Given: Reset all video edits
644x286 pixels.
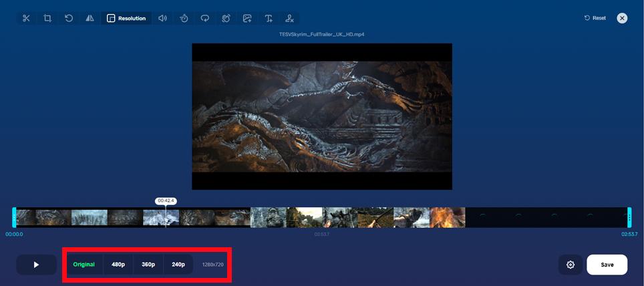Looking at the screenshot, I should click(595, 18).
